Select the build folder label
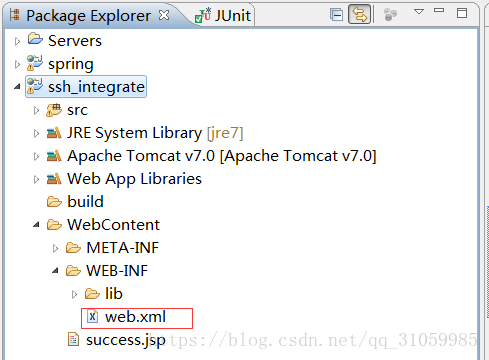This screenshot has height=360, width=489. tap(85, 202)
